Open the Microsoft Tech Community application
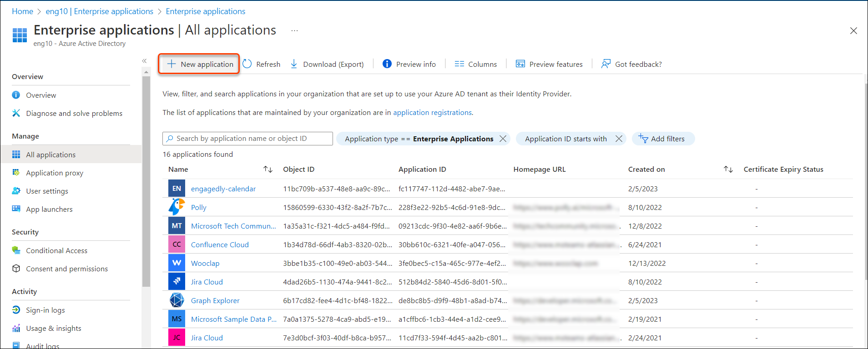 pyautogui.click(x=233, y=226)
